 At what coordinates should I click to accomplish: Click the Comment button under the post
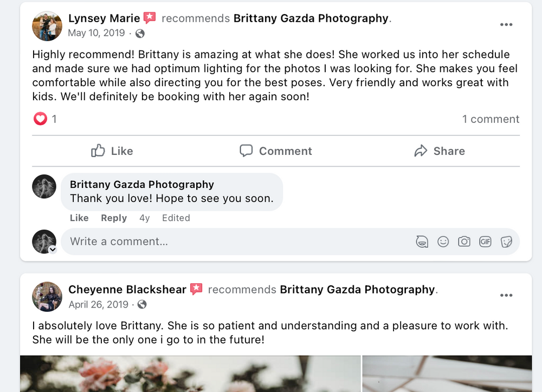click(x=276, y=151)
